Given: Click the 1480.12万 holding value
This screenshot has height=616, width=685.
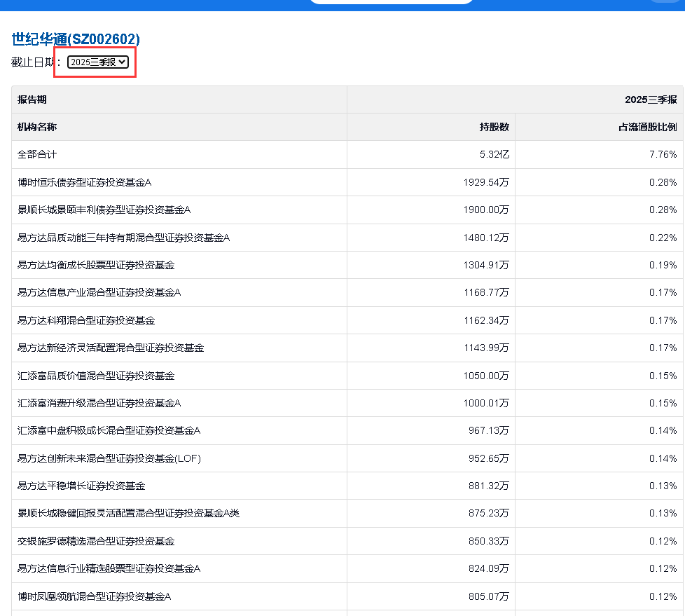Looking at the screenshot, I should (486, 238).
